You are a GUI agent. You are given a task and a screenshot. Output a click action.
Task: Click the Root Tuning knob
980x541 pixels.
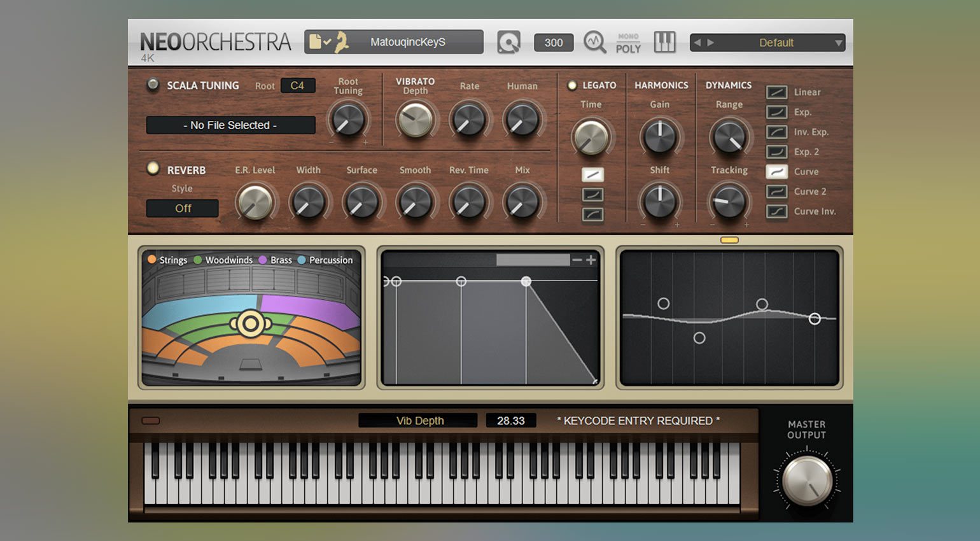point(348,120)
